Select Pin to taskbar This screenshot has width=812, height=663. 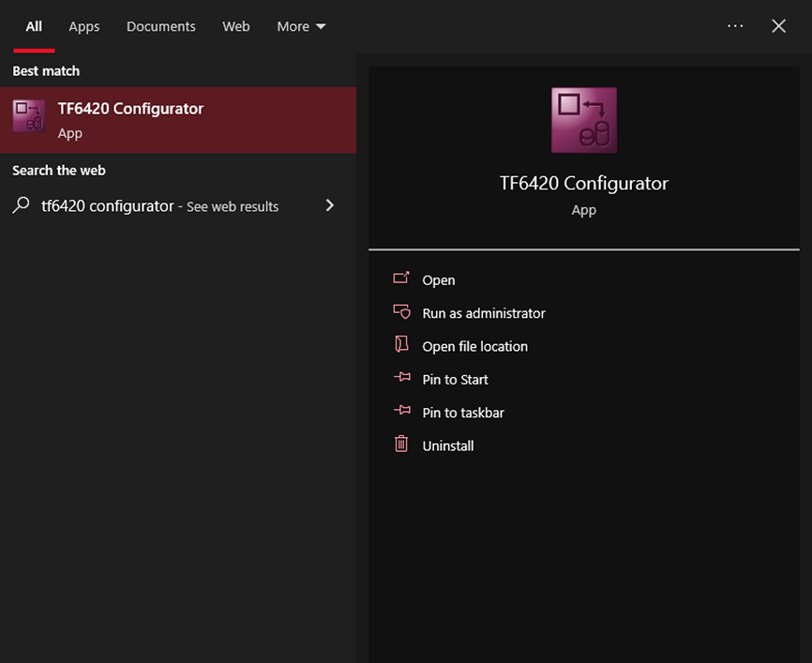coord(463,413)
